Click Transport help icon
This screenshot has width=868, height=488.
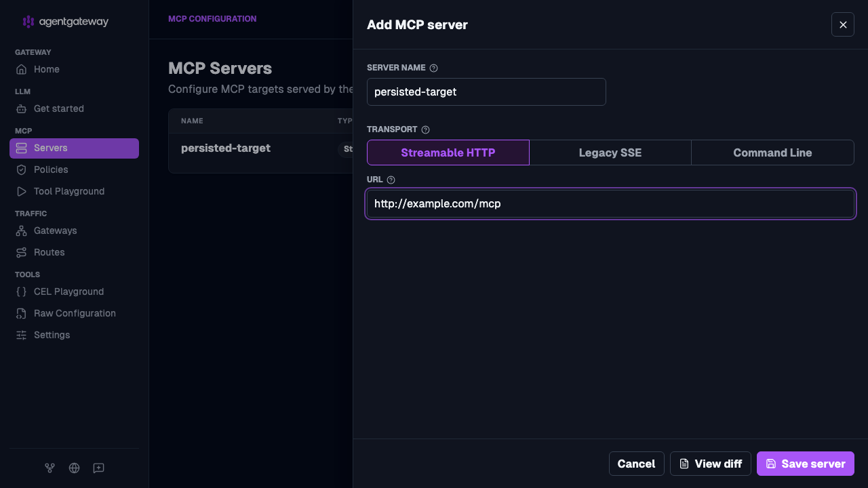point(426,129)
